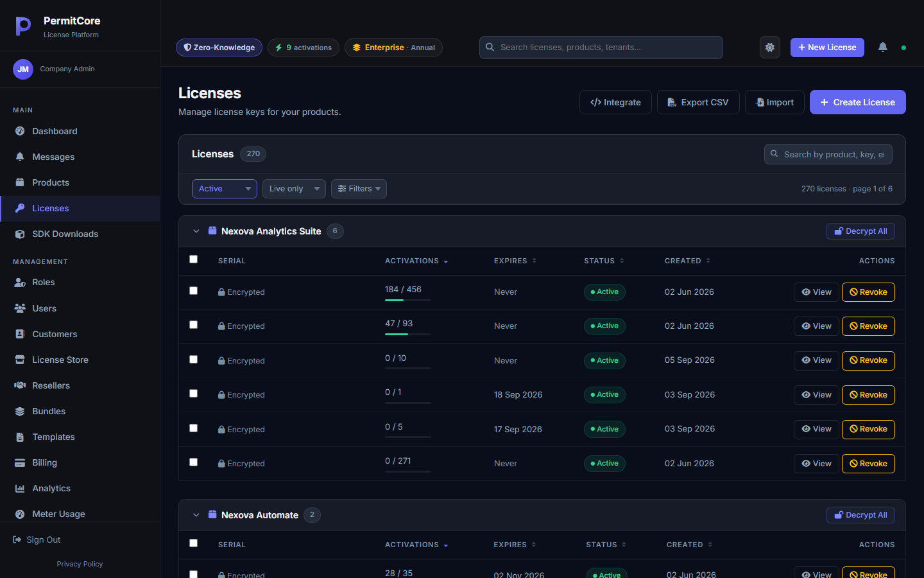Check the license row expiring 17 Sep 2026

(194, 428)
